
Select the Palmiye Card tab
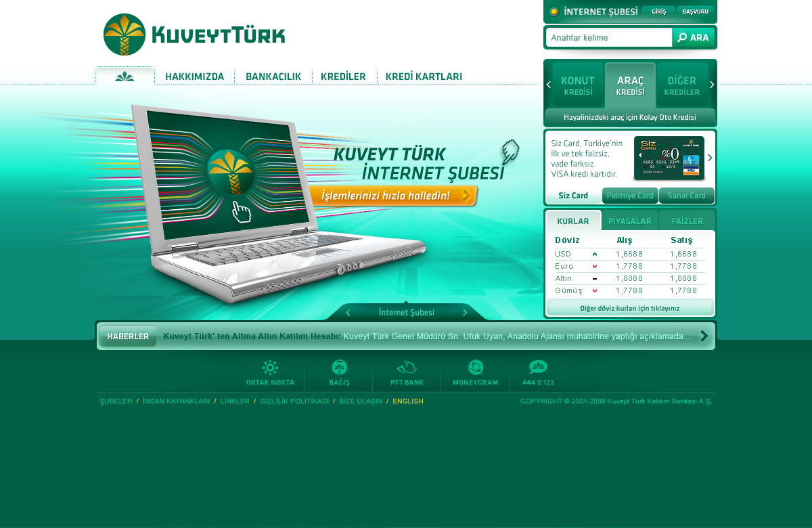[630, 196]
